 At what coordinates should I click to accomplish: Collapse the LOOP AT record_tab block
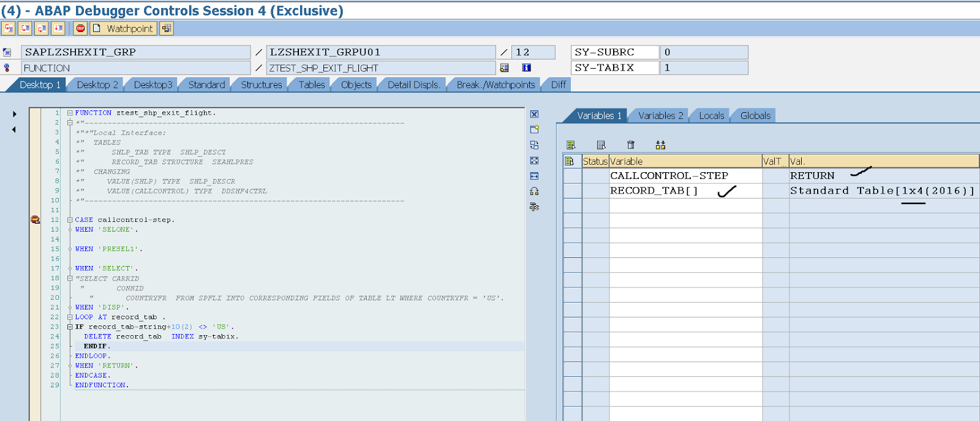point(70,317)
